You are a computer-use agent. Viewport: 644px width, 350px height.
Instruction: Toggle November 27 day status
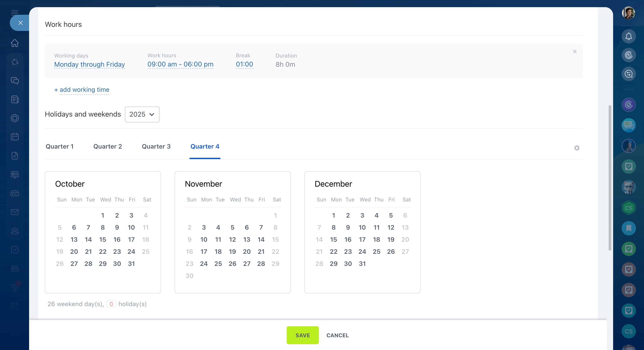point(247,263)
